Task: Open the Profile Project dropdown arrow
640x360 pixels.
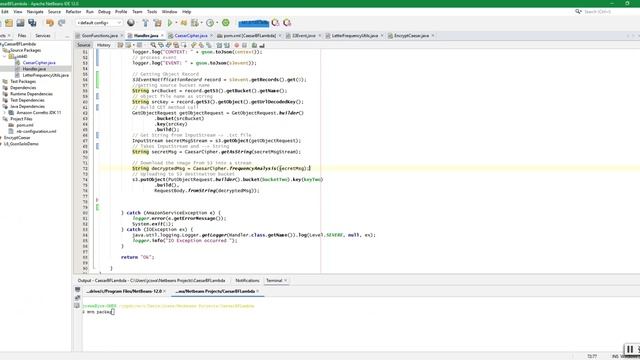Action: 202,23
